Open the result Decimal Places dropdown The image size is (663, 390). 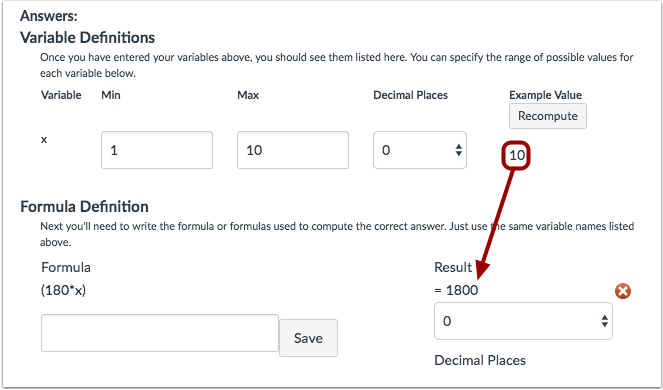click(523, 321)
